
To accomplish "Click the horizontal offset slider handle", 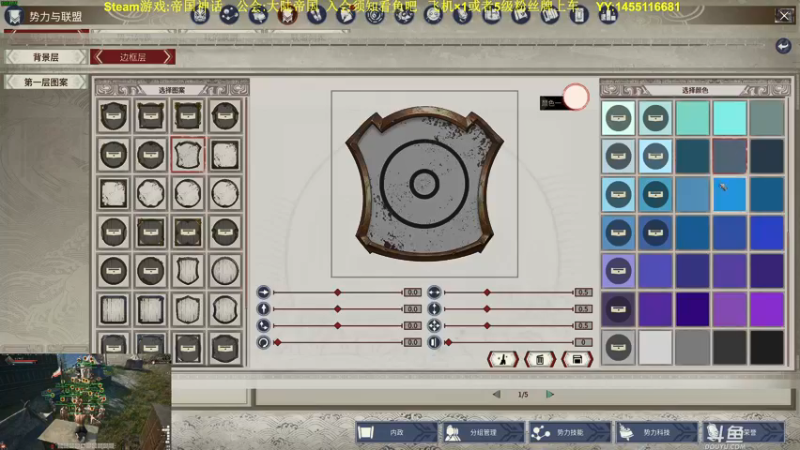I will (x=337, y=292).
